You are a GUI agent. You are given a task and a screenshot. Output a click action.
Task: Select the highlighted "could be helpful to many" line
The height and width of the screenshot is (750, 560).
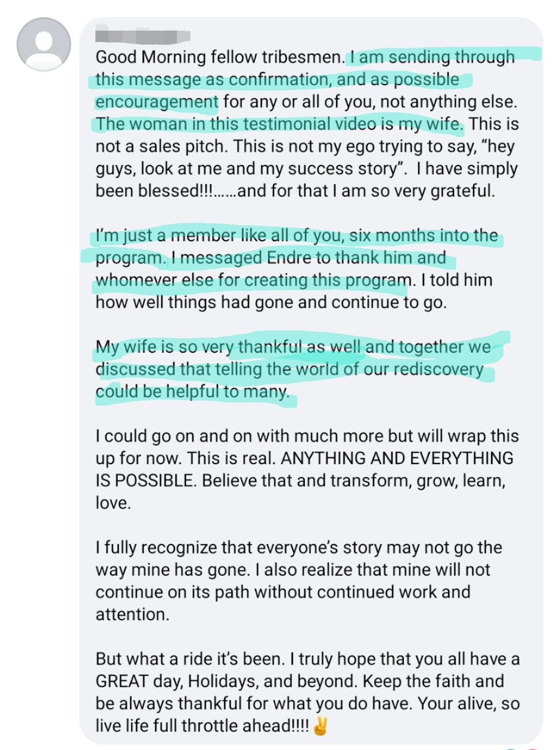click(x=192, y=392)
